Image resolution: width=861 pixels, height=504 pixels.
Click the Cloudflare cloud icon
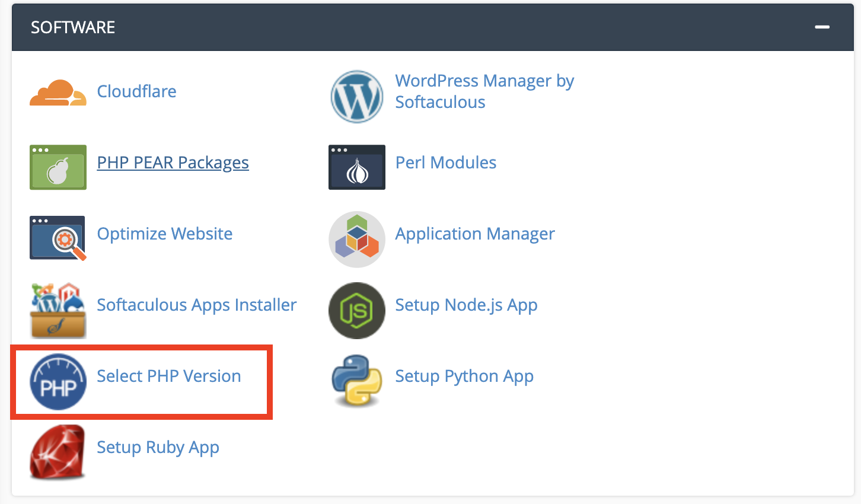click(58, 92)
